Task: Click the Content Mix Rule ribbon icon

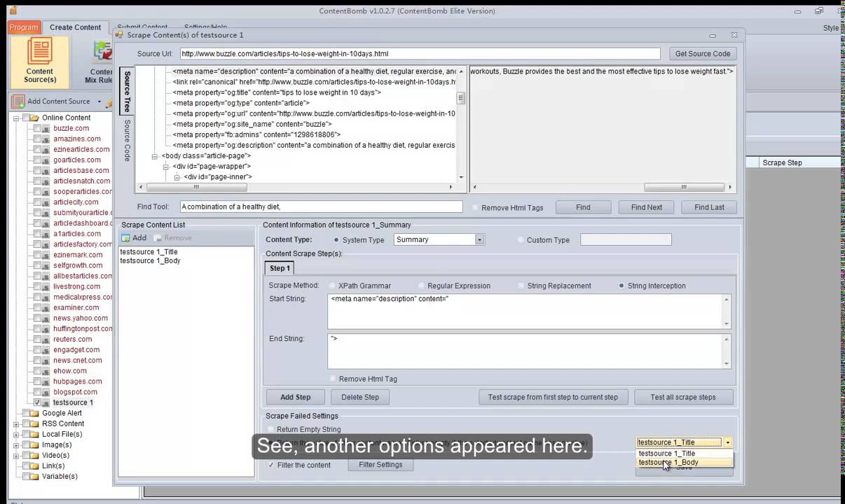Action: (x=102, y=53)
